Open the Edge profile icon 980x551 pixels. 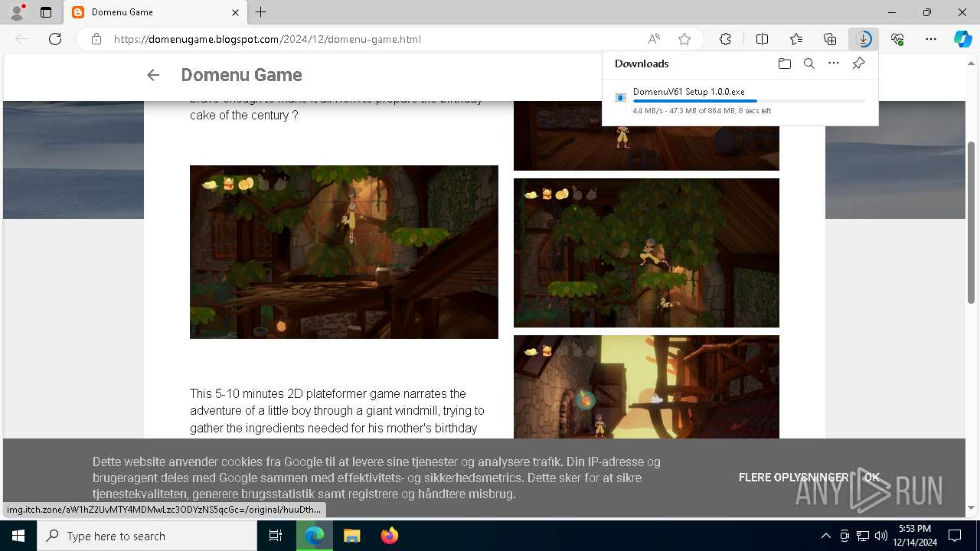17,12
